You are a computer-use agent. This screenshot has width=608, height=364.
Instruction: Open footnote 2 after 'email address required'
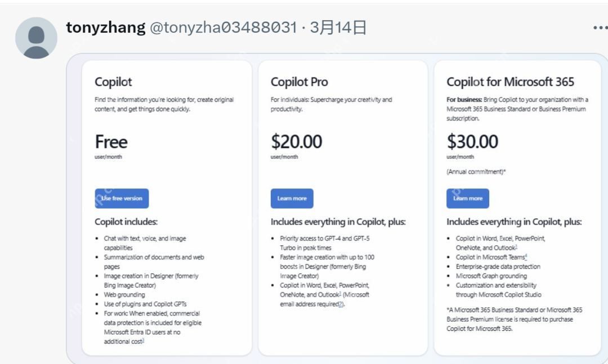340,304
